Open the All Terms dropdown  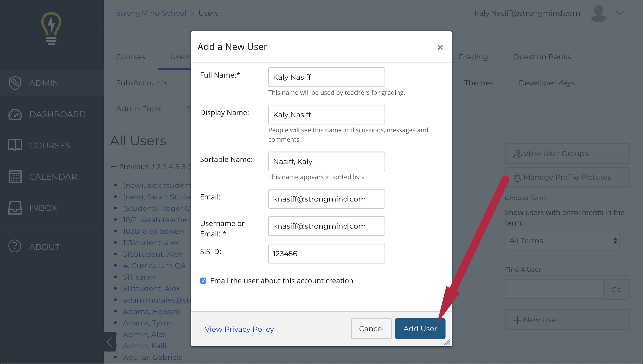tap(562, 241)
